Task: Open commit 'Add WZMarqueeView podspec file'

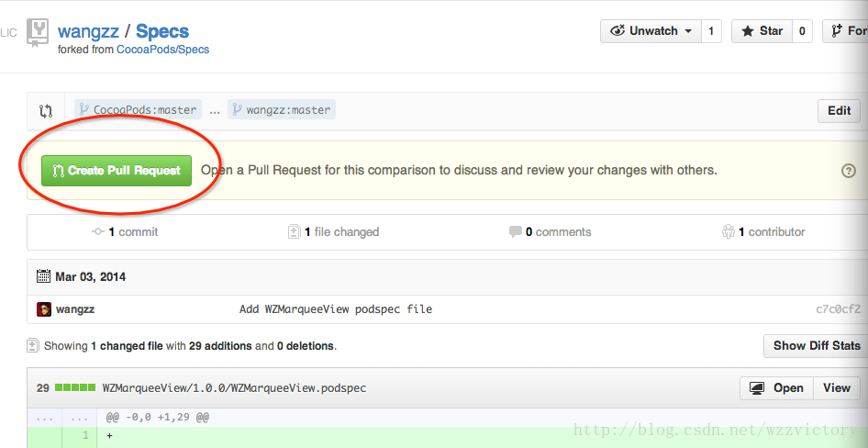Action: 336,309
